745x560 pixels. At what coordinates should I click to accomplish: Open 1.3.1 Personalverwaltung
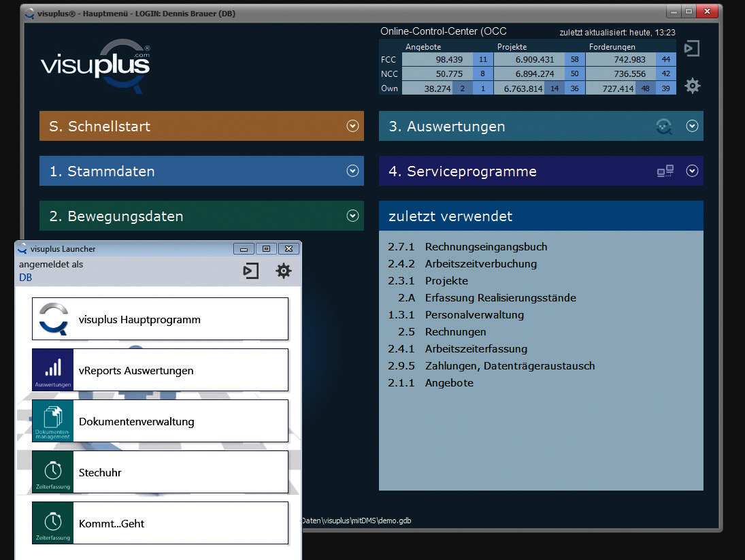point(456,315)
